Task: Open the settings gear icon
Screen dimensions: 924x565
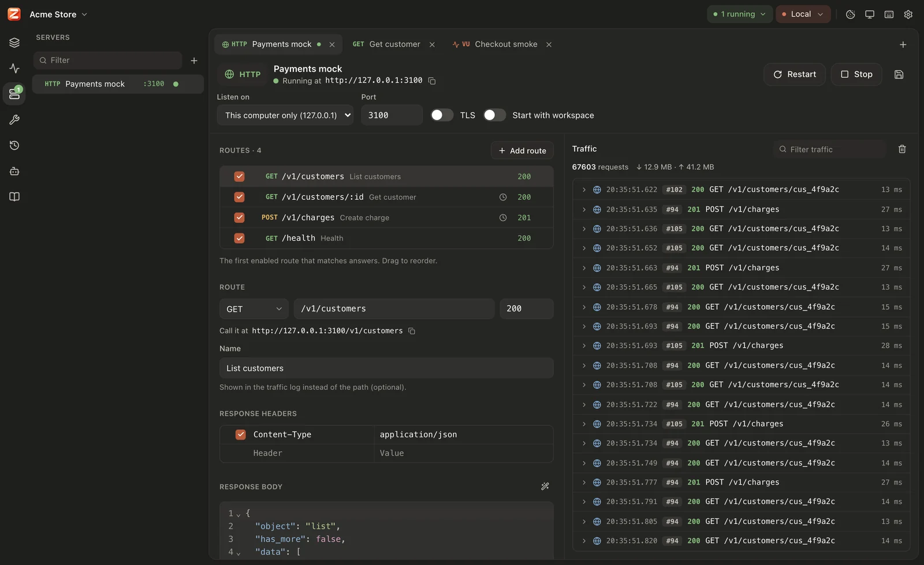Action: point(908,14)
